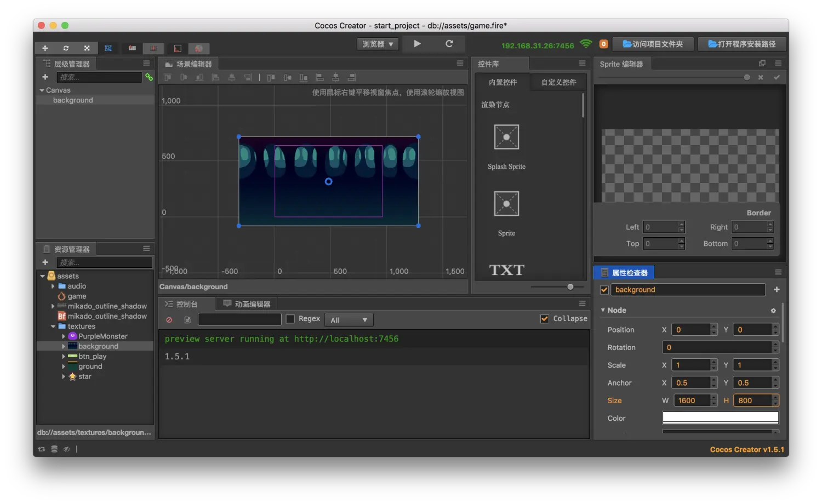Click the Node settings gear icon
Image resolution: width=822 pixels, height=504 pixels.
(x=773, y=311)
